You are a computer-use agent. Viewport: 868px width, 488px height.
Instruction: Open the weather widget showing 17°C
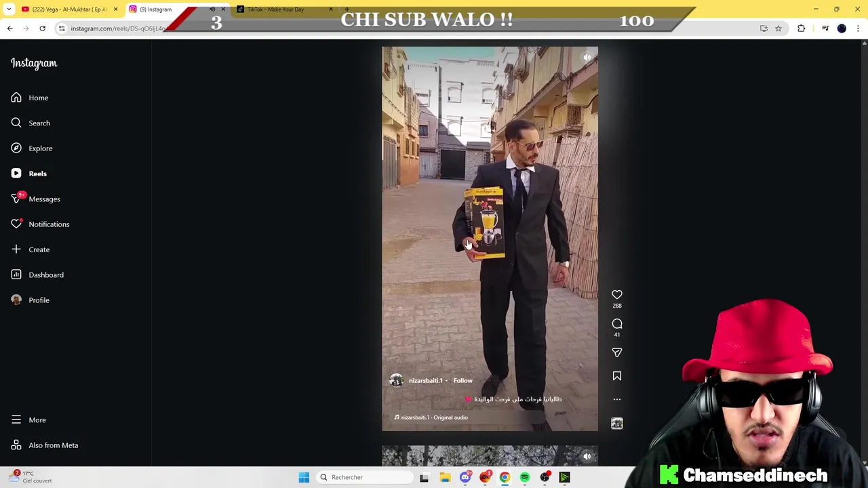point(31,476)
